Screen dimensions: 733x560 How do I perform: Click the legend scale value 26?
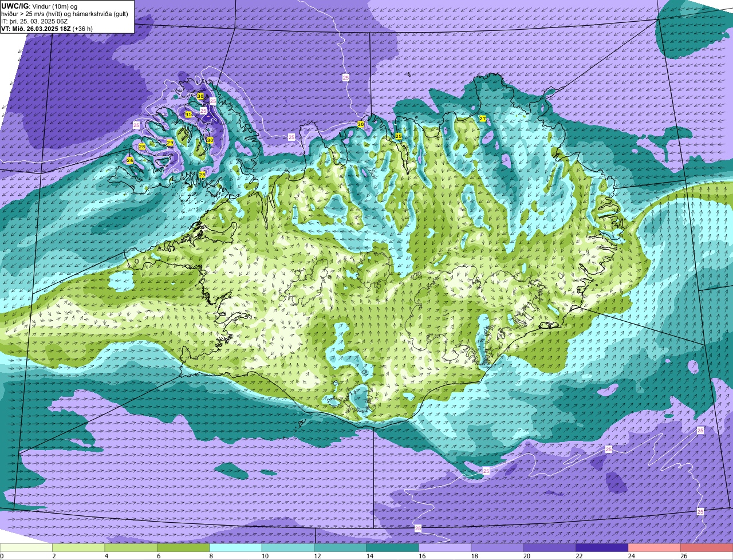pyautogui.click(x=683, y=556)
